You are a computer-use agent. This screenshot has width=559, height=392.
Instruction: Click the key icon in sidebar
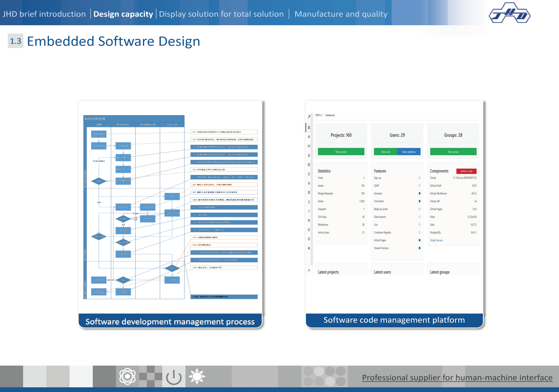tap(309, 211)
